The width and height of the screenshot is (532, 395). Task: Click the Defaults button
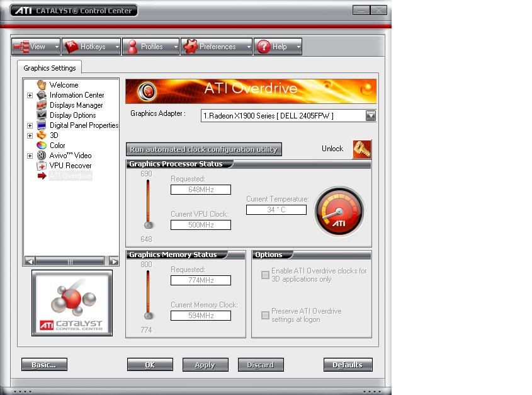tap(348, 365)
